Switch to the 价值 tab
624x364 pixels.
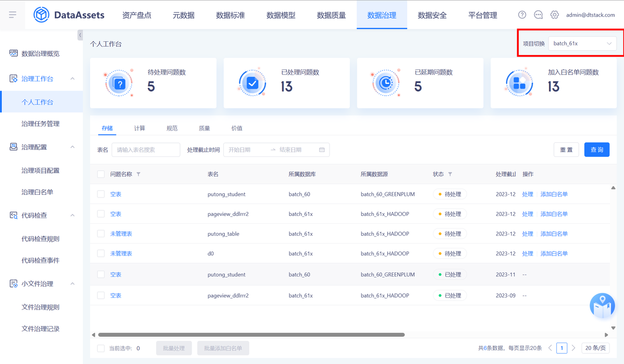click(x=237, y=128)
